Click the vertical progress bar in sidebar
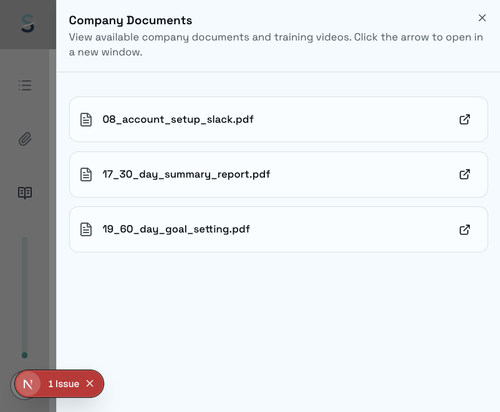This screenshot has width=500, height=412. (25, 298)
